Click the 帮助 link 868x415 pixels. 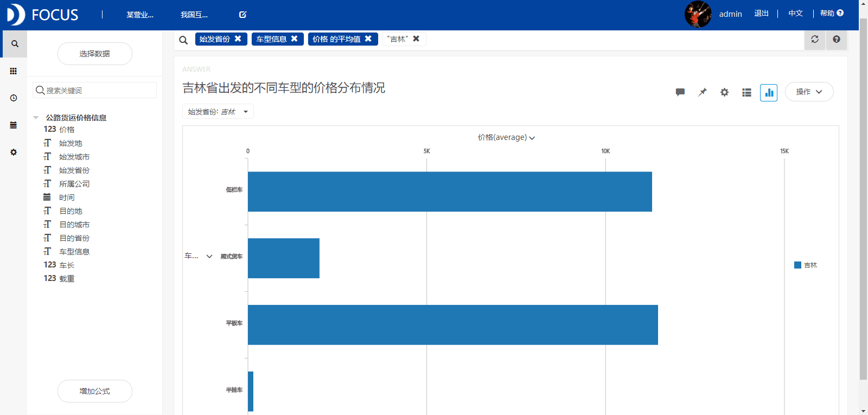[827, 14]
